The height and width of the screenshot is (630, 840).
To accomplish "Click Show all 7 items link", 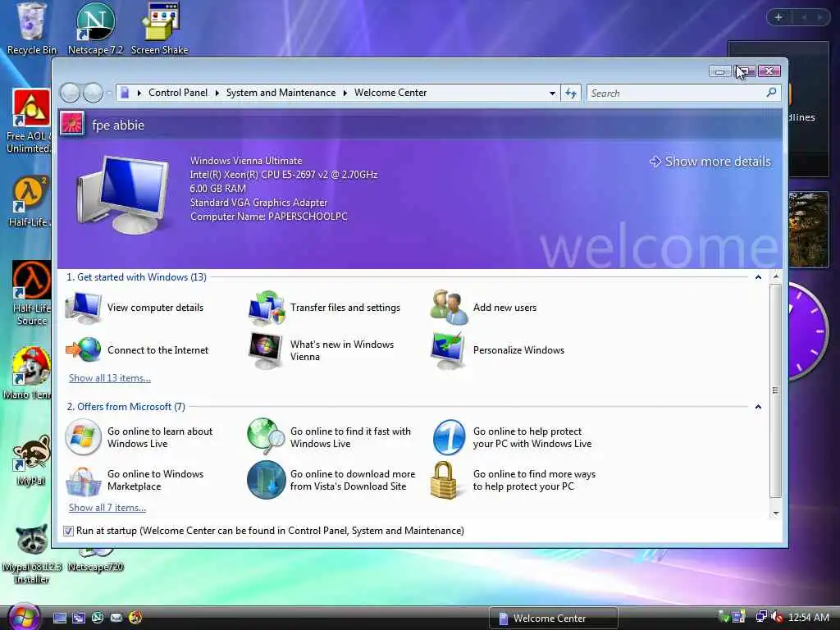I will [x=107, y=508].
